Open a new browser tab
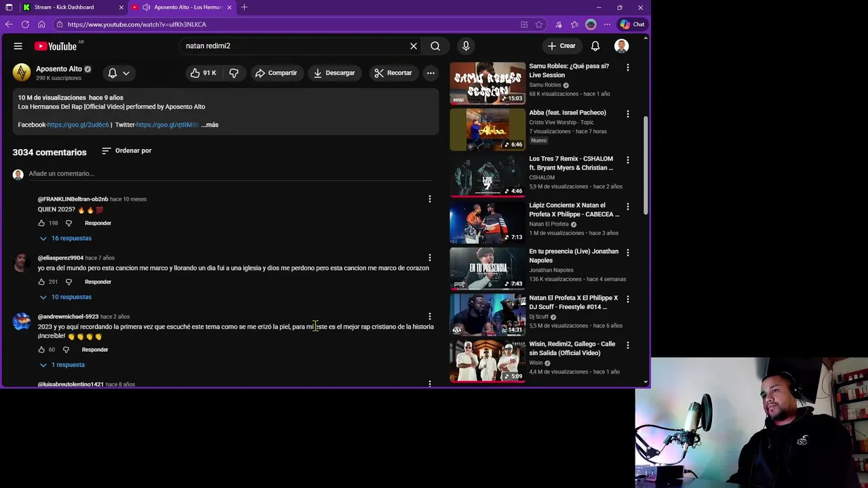868x488 pixels. pos(244,7)
